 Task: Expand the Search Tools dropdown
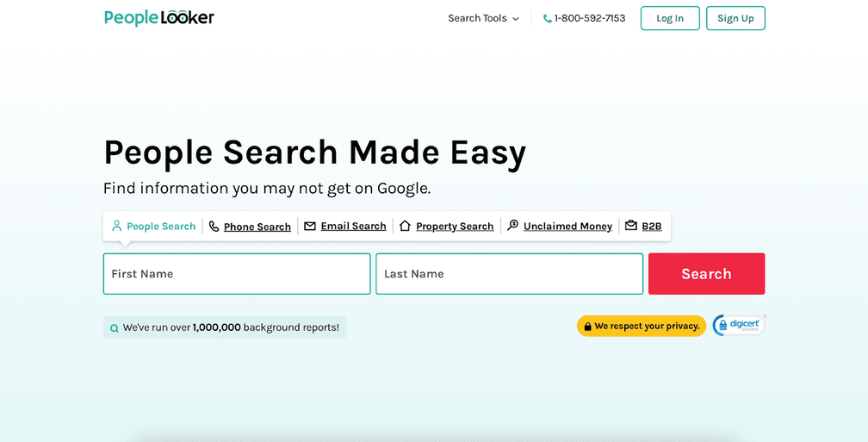tap(477, 18)
